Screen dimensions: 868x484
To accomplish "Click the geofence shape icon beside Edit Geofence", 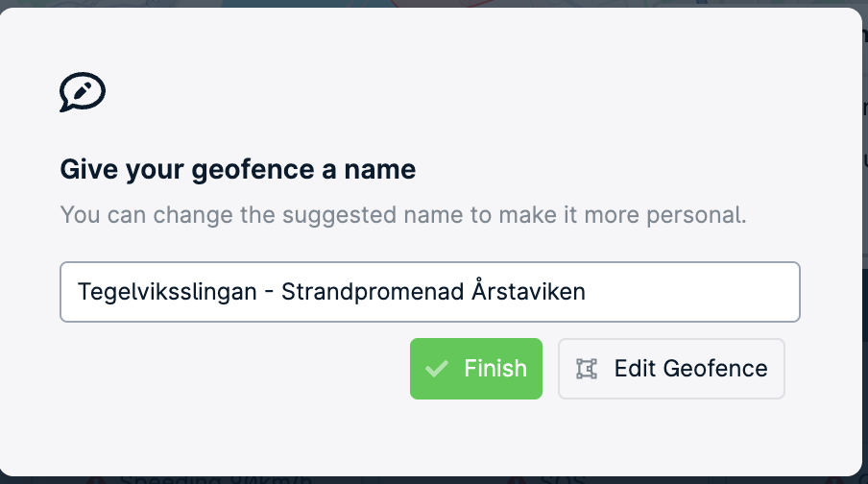I will tap(587, 369).
